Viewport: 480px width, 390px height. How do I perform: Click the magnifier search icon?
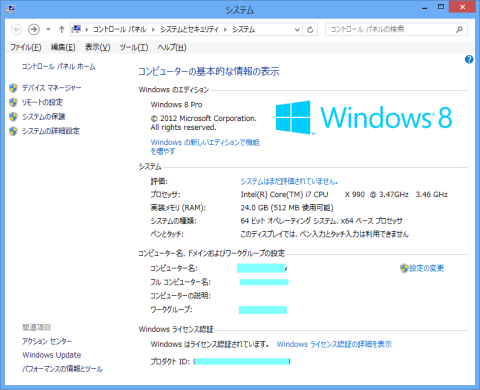(x=460, y=30)
